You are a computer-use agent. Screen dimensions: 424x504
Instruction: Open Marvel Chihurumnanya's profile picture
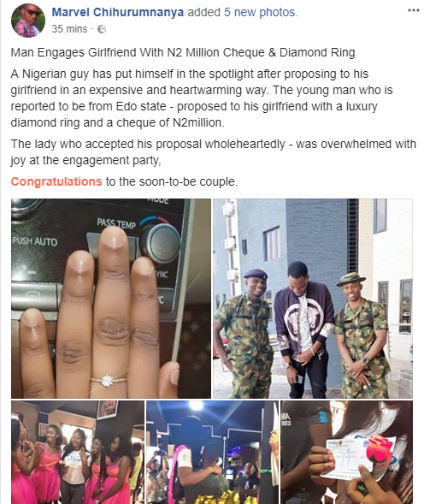click(28, 21)
